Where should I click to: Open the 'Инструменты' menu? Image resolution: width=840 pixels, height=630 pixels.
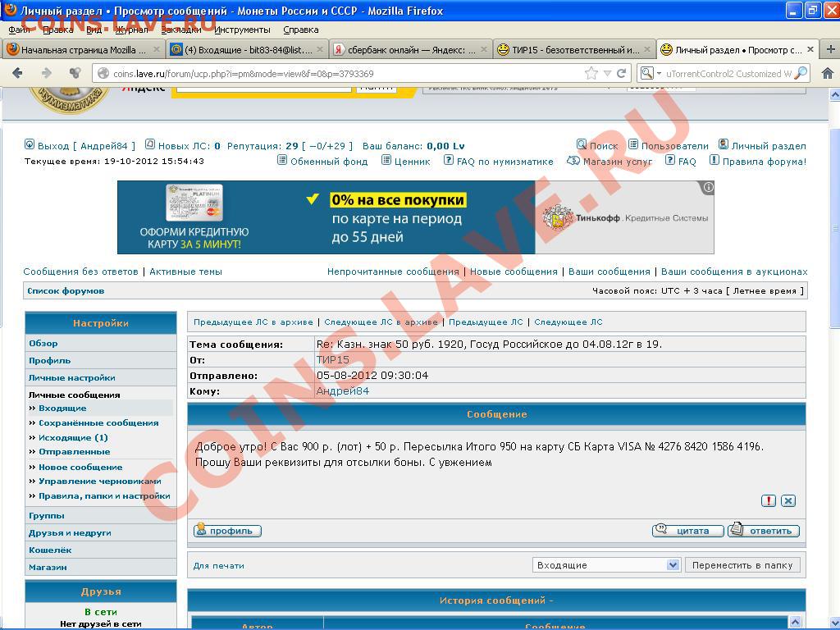[242, 30]
